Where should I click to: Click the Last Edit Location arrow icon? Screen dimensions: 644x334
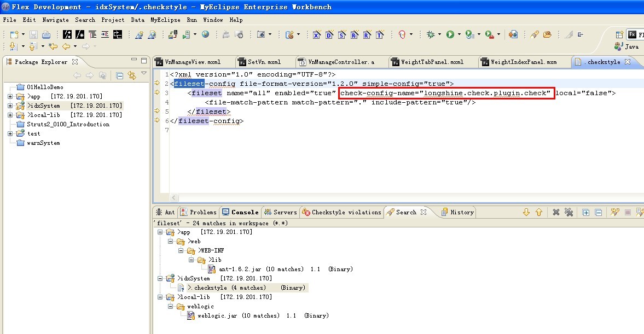(x=53, y=46)
